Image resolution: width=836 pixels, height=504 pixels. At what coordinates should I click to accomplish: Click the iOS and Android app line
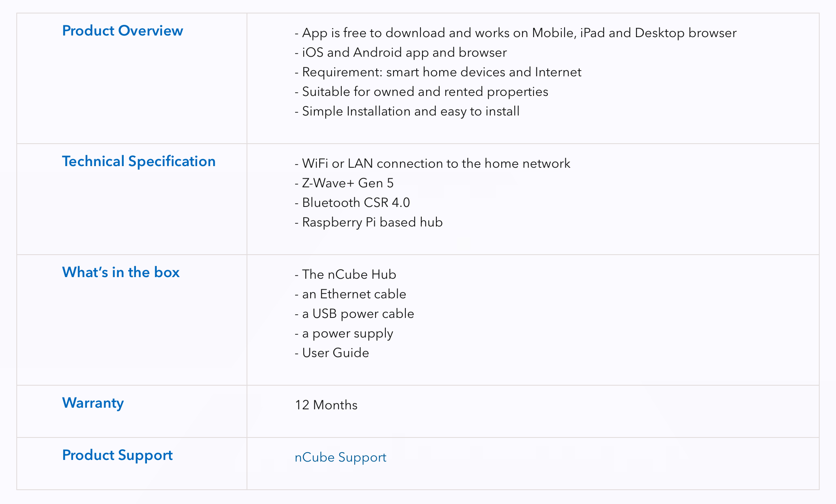tap(401, 52)
